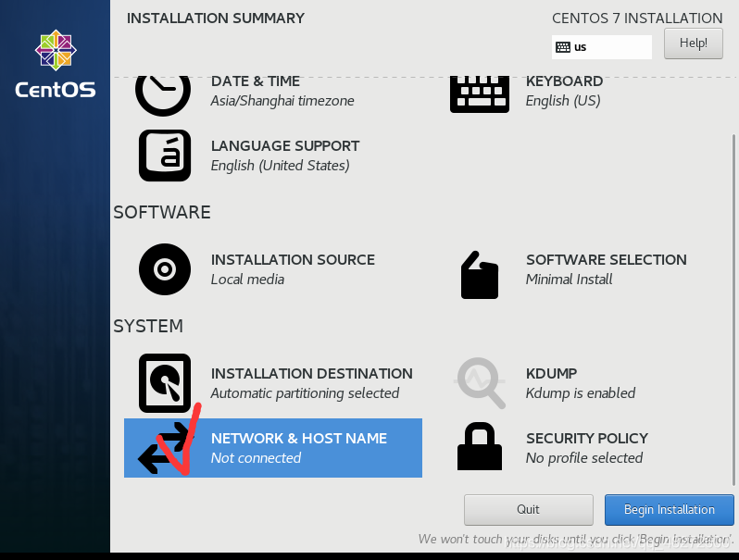739x560 pixels.
Task: Click the CentOS logo in sidebar
Action: 56,64
